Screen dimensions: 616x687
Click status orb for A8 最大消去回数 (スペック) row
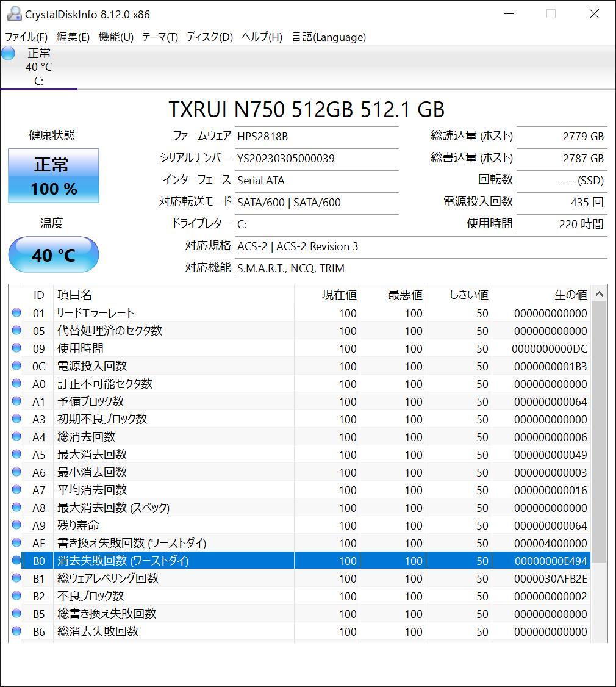click(x=16, y=507)
